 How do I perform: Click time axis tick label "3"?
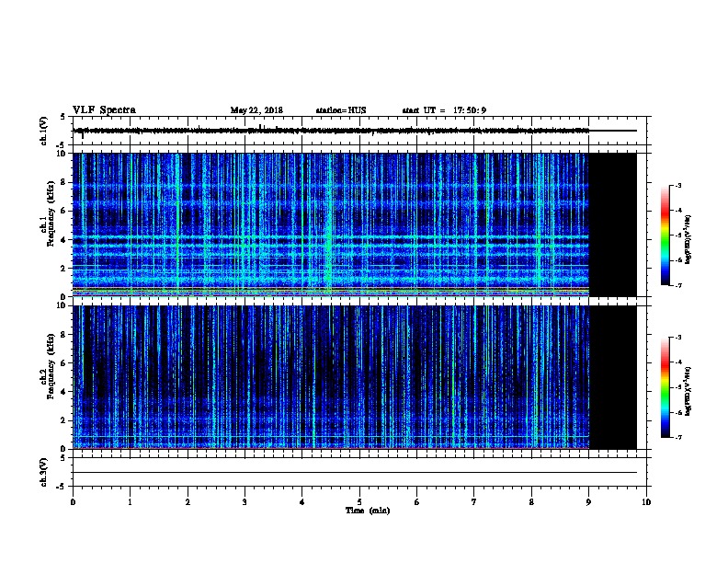point(245,502)
